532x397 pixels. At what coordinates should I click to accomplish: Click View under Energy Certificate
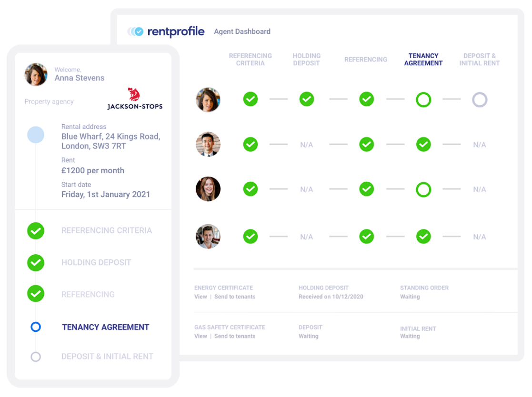(x=200, y=297)
